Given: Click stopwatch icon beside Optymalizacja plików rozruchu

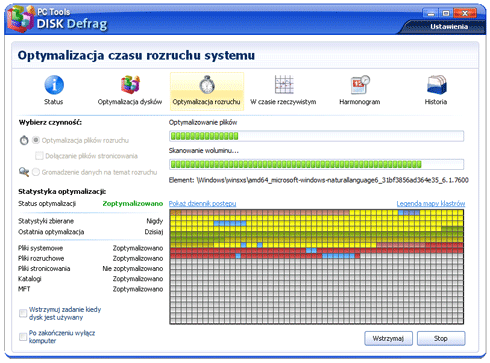Looking at the screenshot, I should (24, 140).
